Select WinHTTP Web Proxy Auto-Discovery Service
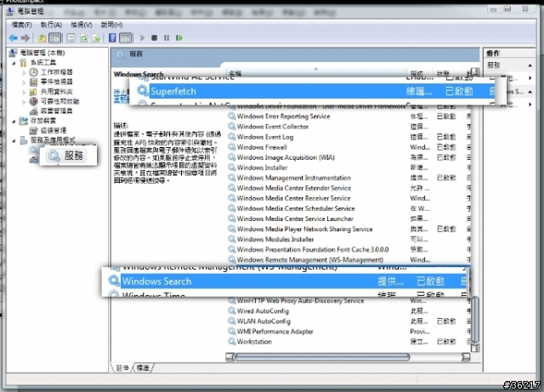 pos(348,301)
